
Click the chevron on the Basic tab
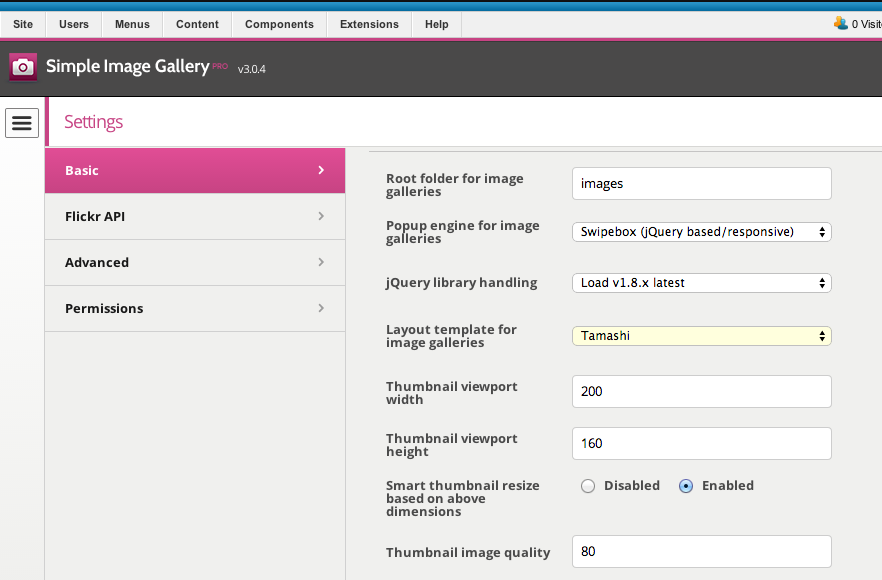(321, 170)
